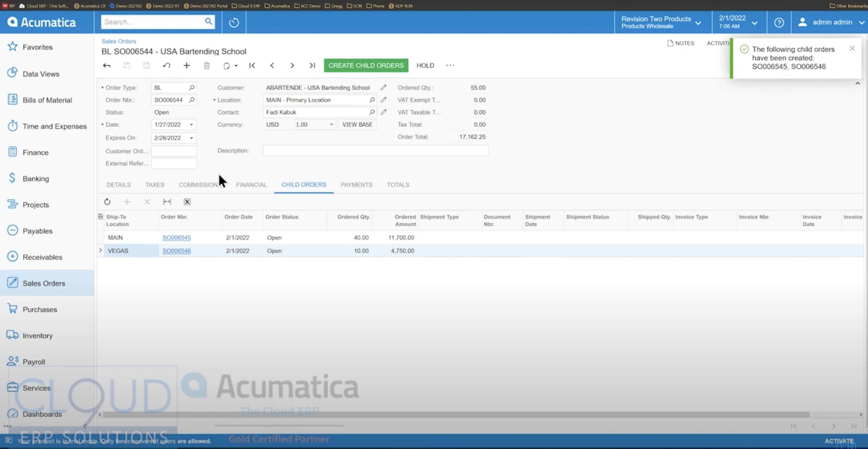Image resolution: width=868 pixels, height=449 pixels.
Task: Go back with the left arrow icon
Action: (107, 65)
